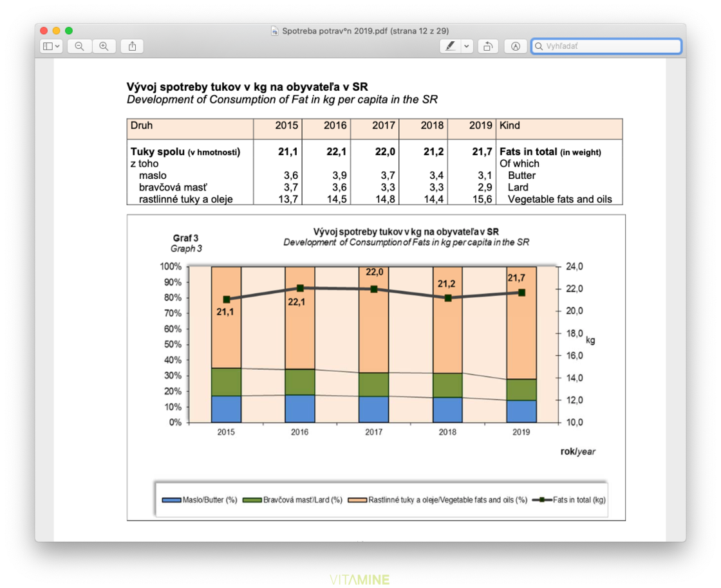
Task: Click the 2016 column header in table
Action: point(335,125)
